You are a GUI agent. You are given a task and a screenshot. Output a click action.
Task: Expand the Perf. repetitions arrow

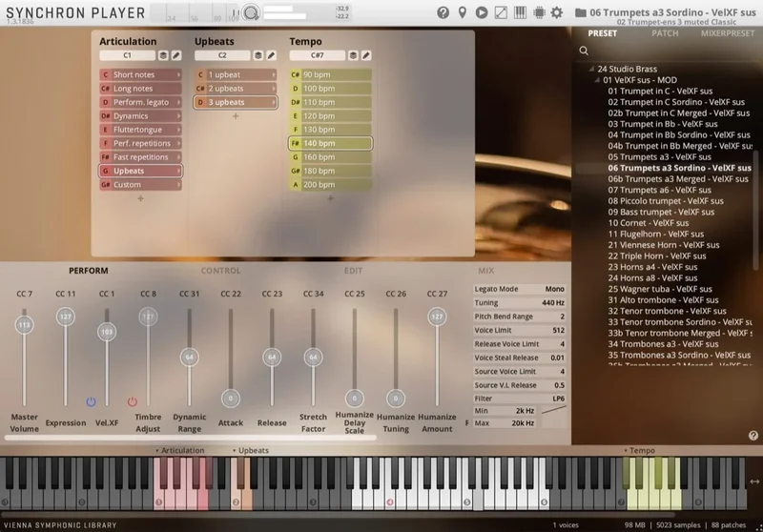[178, 143]
